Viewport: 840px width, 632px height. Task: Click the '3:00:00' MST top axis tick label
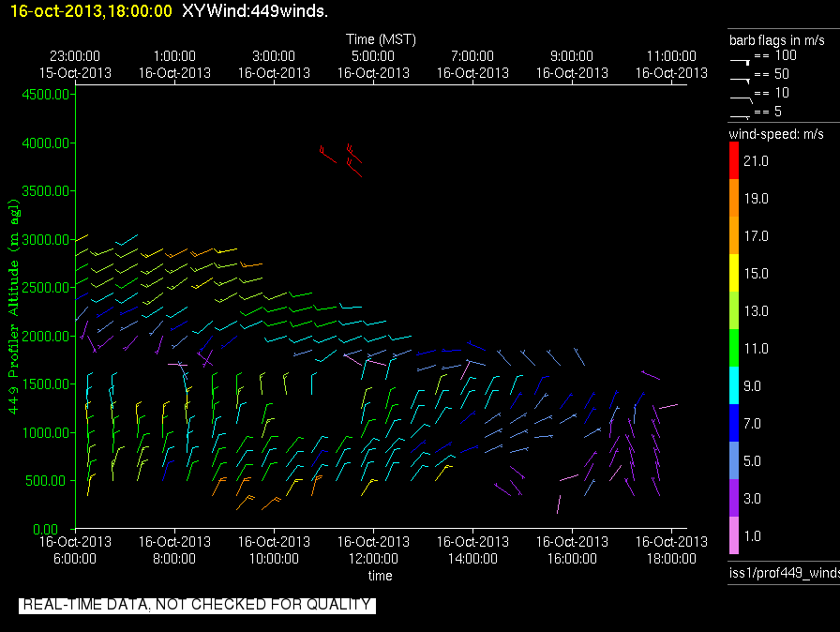click(x=274, y=56)
